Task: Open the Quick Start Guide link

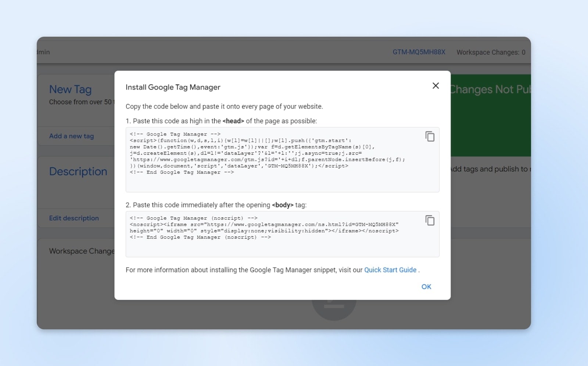Action: (x=390, y=270)
